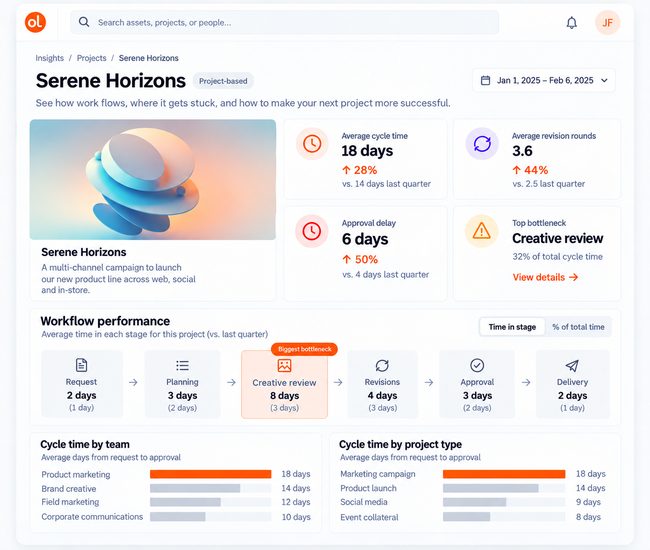This screenshot has height=550, width=650.
Task: Click the up arrow next to 28%
Action: (347, 170)
